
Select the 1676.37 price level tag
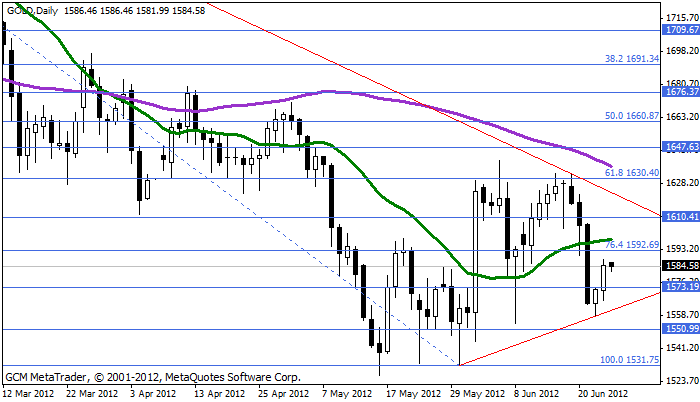680,92
